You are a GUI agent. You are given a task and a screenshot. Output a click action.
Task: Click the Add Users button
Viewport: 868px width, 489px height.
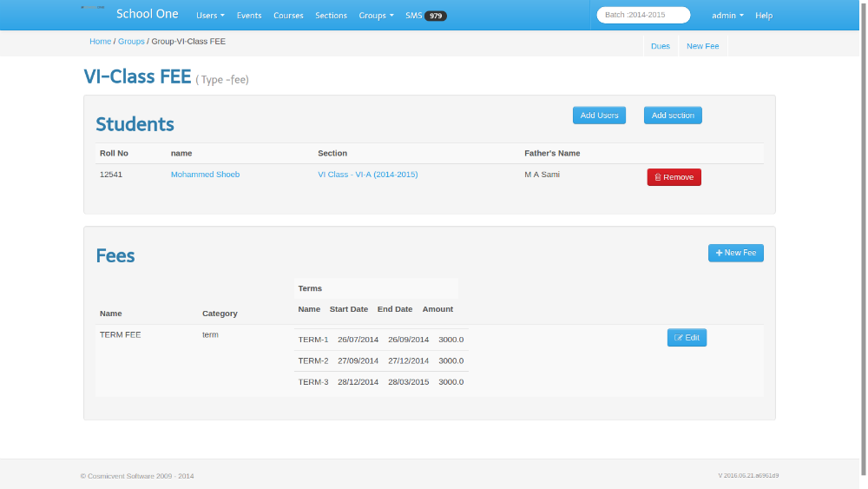[x=599, y=116]
